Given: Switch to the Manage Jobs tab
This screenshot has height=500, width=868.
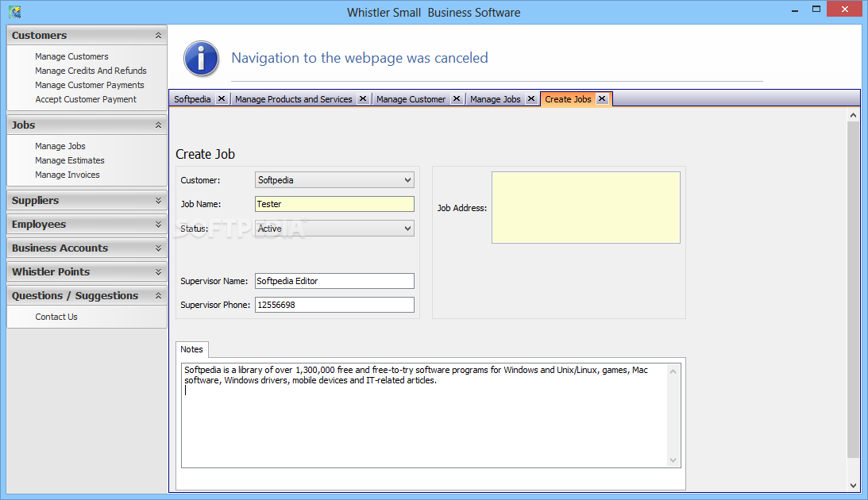Looking at the screenshot, I should point(495,99).
